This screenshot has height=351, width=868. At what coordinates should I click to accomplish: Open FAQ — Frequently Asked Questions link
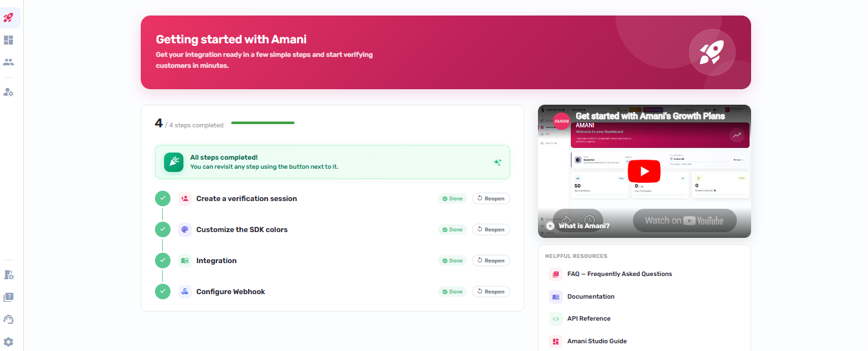pos(619,274)
